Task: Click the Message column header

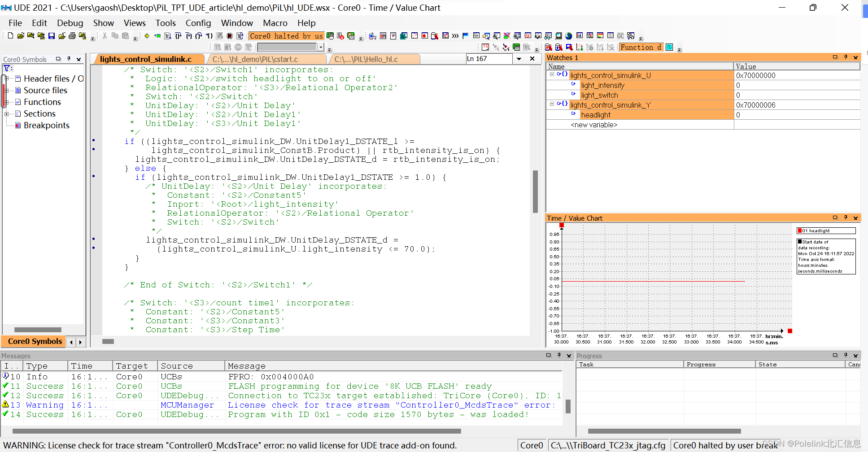Action: [247, 366]
